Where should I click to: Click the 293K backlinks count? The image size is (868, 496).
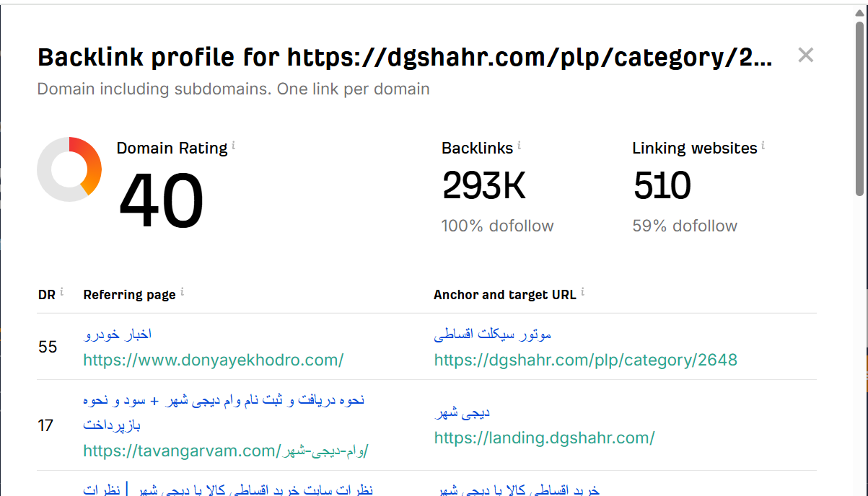pos(483,185)
